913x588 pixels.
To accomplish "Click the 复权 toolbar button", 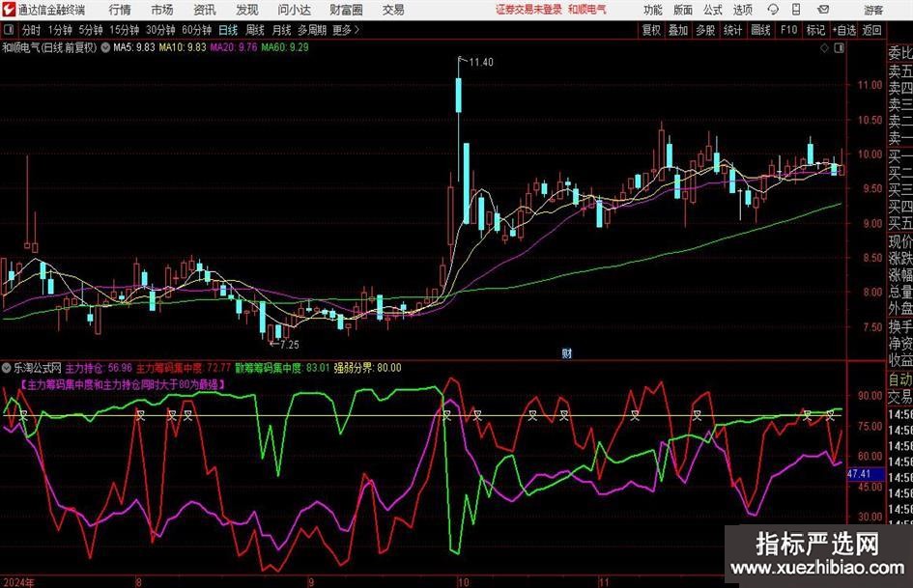I will [x=651, y=30].
